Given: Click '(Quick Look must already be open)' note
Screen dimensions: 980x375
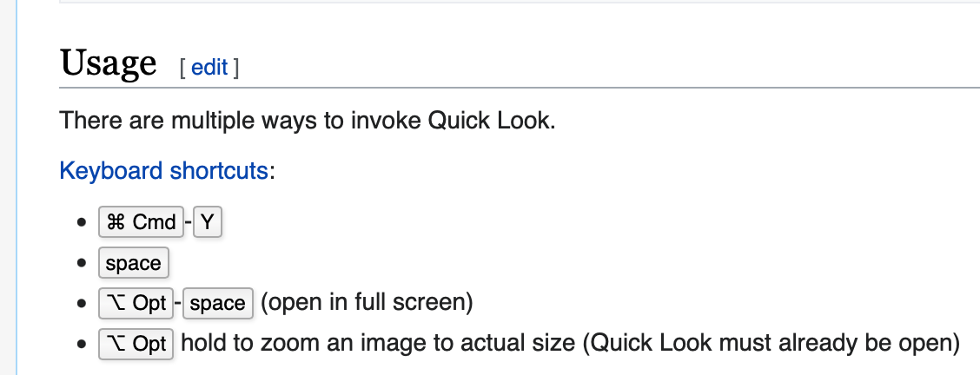Looking at the screenshot, I should point(771,343).
